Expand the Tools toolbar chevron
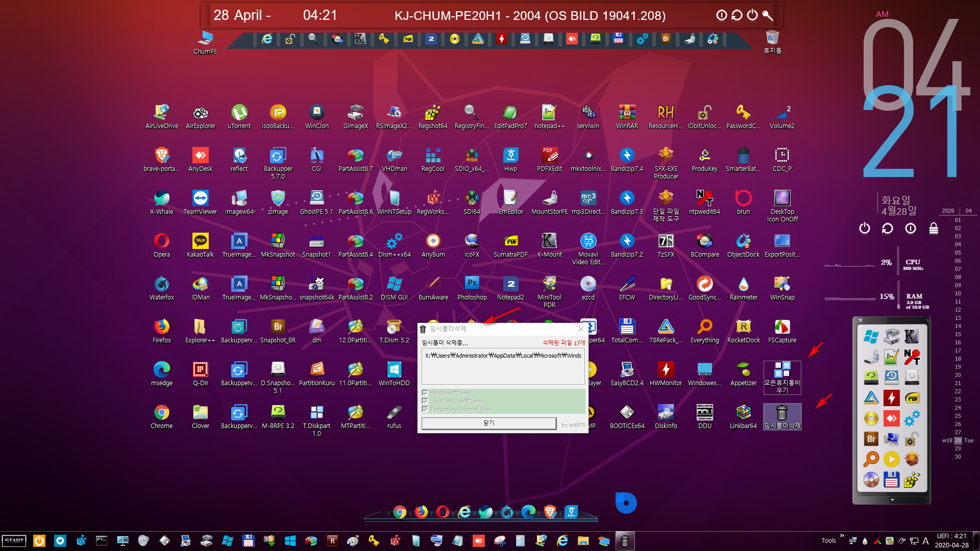Viewport: 980px width, 551px height. point(842,536)
